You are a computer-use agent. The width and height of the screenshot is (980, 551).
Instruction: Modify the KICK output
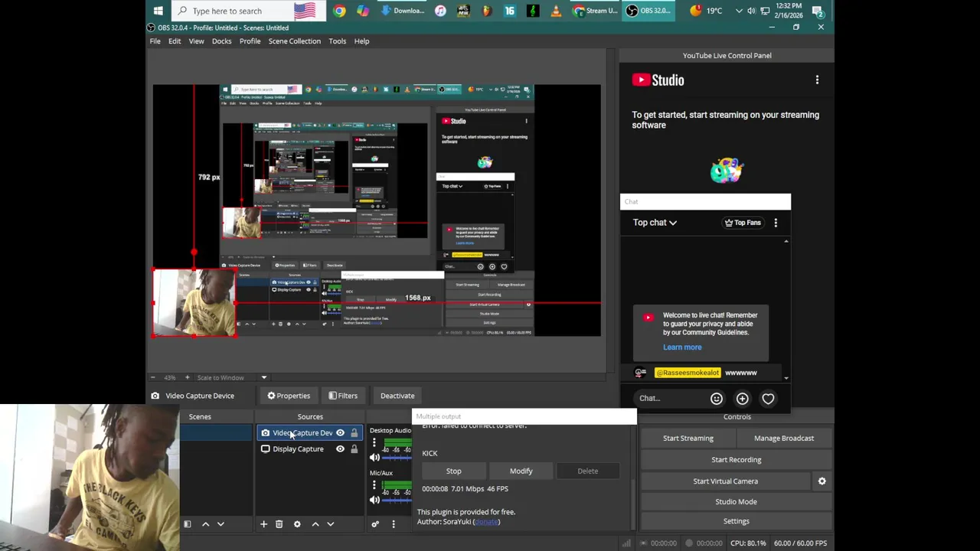[521, 471]
